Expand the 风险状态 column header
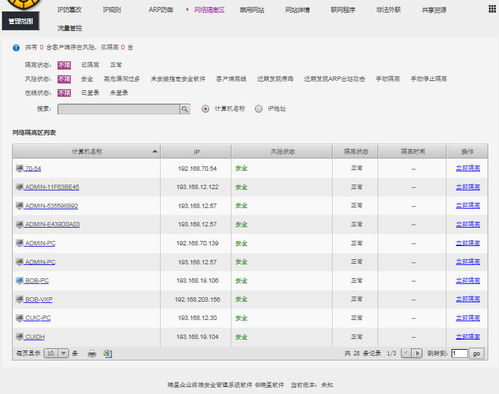The width and height of the screenshot is (499, 394). pyautogui.click(x=282, y=152)
